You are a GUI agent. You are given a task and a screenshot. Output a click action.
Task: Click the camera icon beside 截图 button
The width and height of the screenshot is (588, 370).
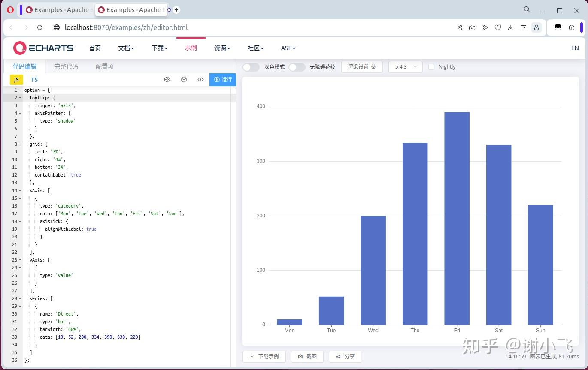click(300, 356)
